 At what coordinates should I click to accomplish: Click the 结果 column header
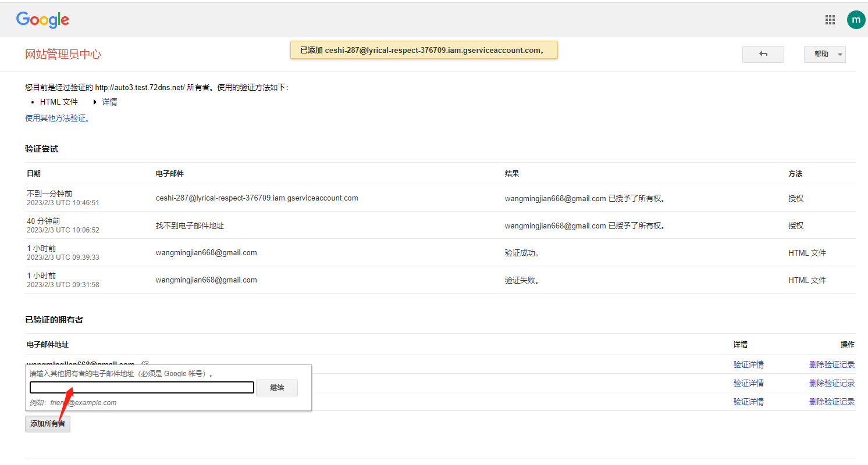pyautogui.click(x=512, y=174)
